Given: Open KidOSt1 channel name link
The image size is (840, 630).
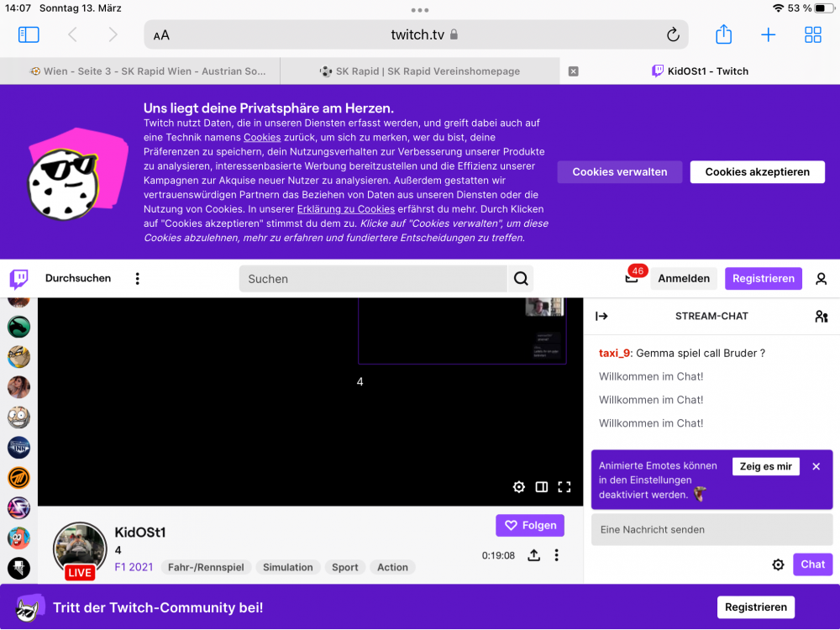Looking at the screenshot, I should 140,532.
